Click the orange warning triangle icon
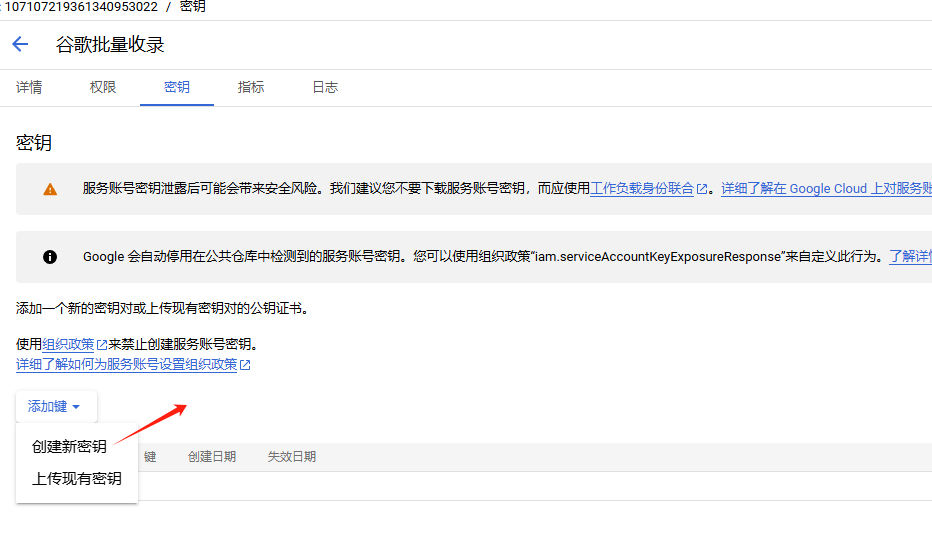Viewport: 932px width, 558px height. click(50, 189)
